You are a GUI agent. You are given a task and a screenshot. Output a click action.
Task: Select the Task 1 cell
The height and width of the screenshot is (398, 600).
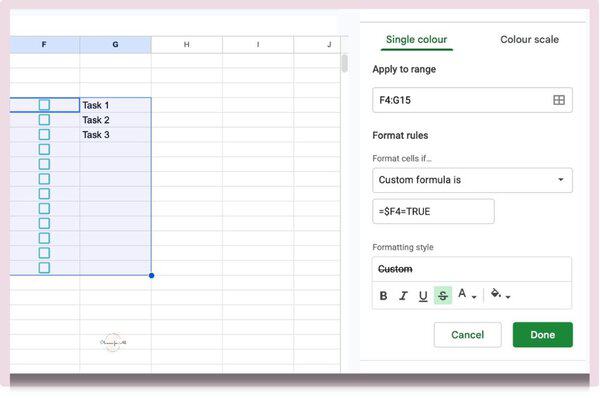115,105
